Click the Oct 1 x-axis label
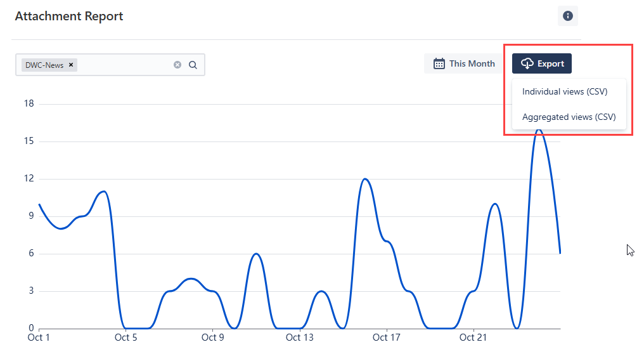Viewport: 644px width, 354px height. tap(39, 338)
